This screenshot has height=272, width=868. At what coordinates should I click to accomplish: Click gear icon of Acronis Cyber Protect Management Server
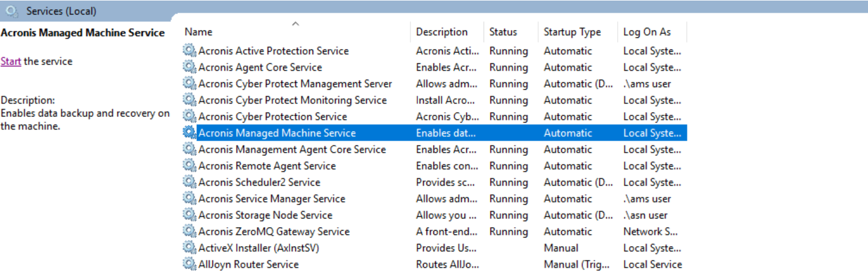(x=189, y=84)
